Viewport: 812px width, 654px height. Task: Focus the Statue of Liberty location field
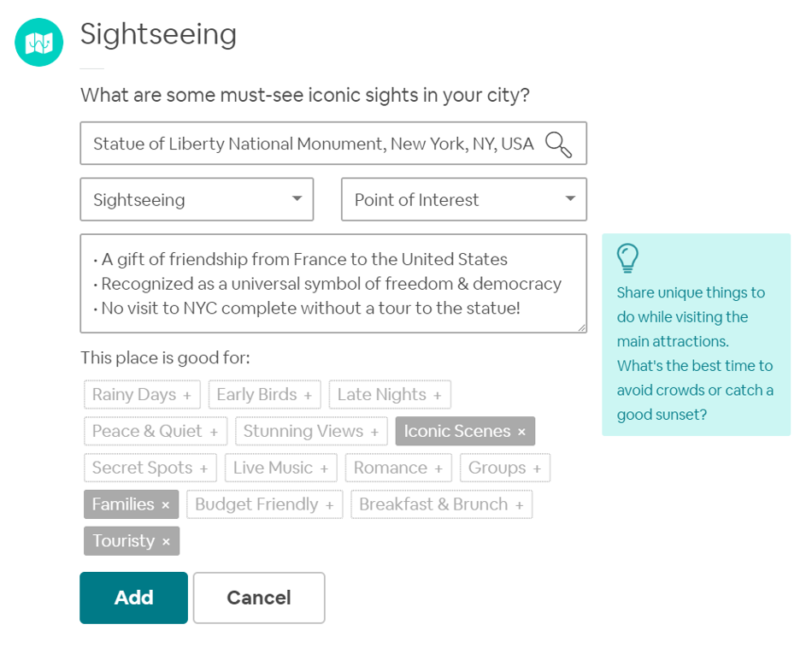click(333, 144)
